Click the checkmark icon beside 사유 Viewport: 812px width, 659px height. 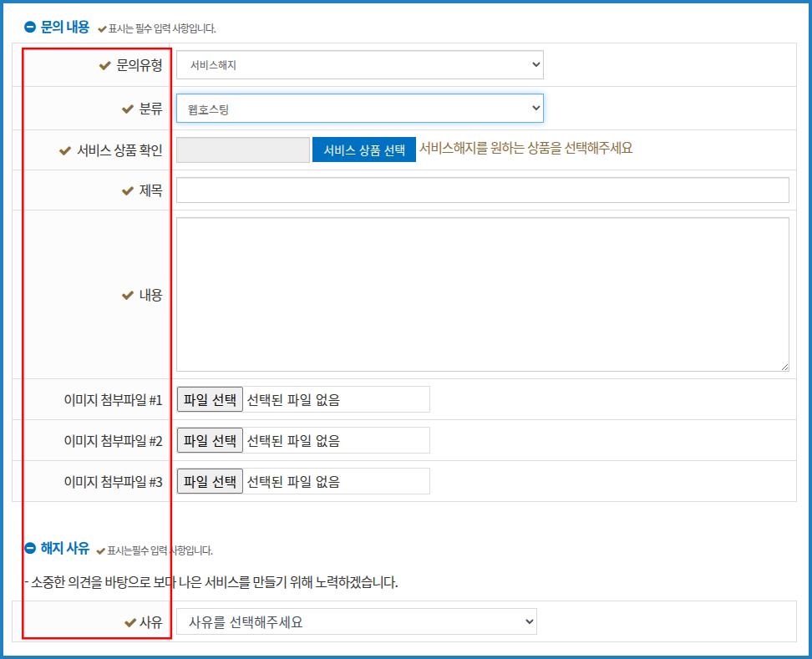[129, 622]
